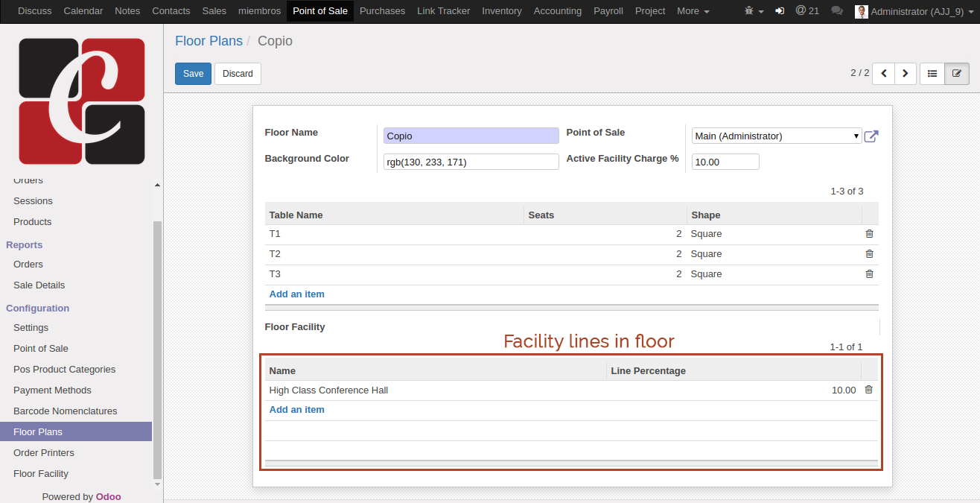Select High Class Conference Hall line name
The height and width of the screenshot is (503, 980).
328,390
